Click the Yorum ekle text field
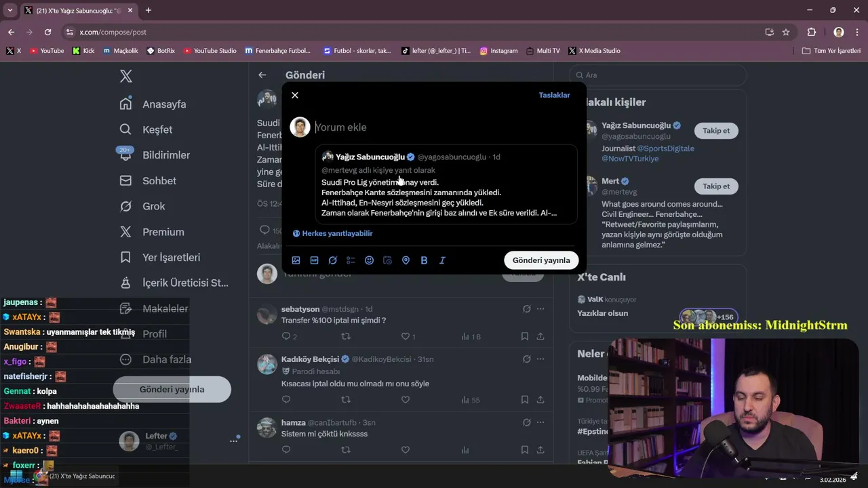This screenshot has height=488, width=868. click(x=444, y=127)
